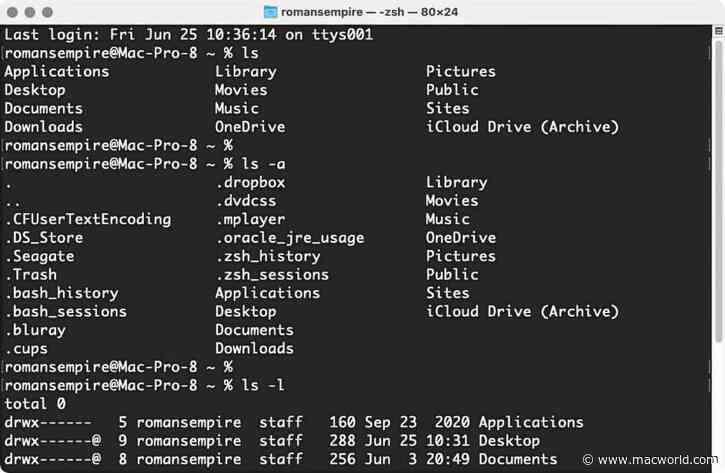This screenshot has width=725, height=473.
Task: Click 'drwx------@' permissions on the Desktop row
Action: pyautogui.click(x=53, y=441)
